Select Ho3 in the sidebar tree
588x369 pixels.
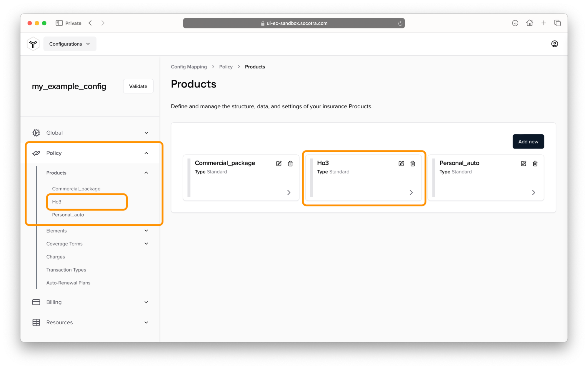click(x=57, y=202)
